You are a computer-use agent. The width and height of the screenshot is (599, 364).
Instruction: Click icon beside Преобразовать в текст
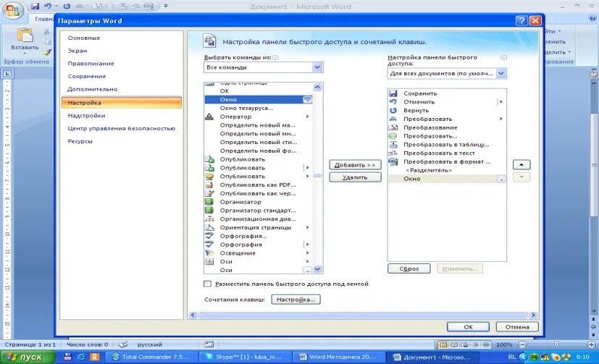pyautogui.click(x=393, y=153)
